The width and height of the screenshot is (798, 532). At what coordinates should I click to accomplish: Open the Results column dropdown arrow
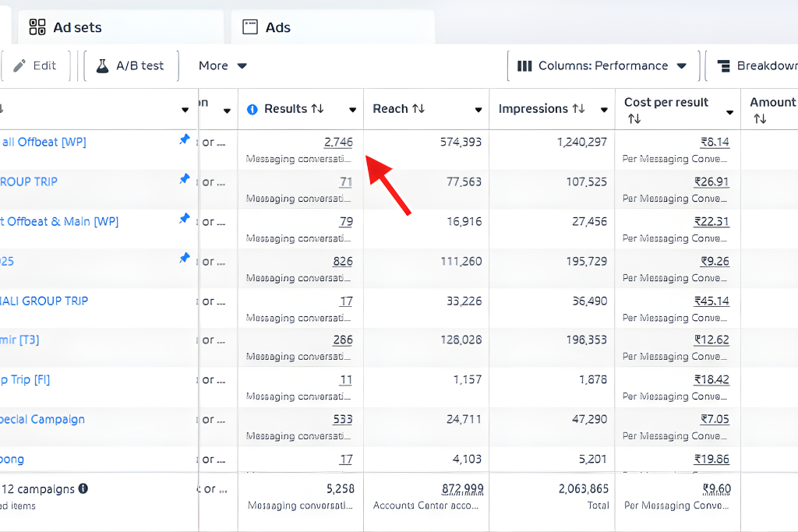pos(353,111)
